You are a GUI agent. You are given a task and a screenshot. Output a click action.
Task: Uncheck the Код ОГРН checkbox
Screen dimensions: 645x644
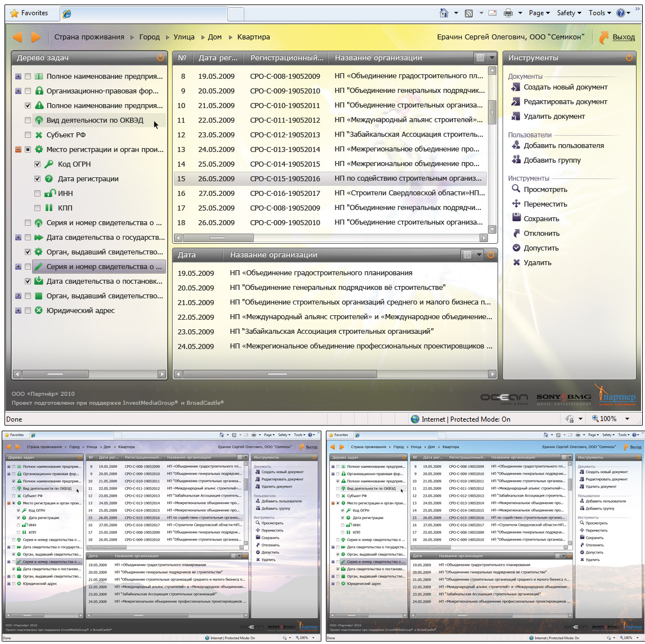38,164
